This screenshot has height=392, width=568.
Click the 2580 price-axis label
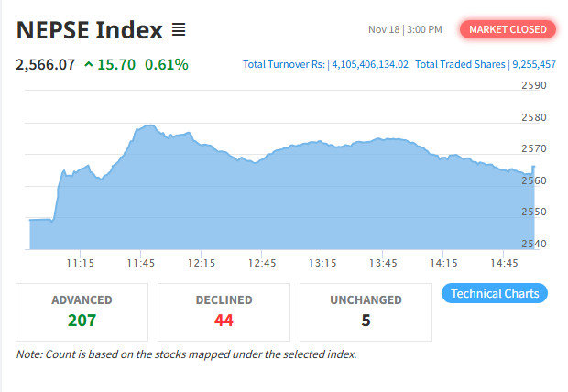(x=532, y=117)
